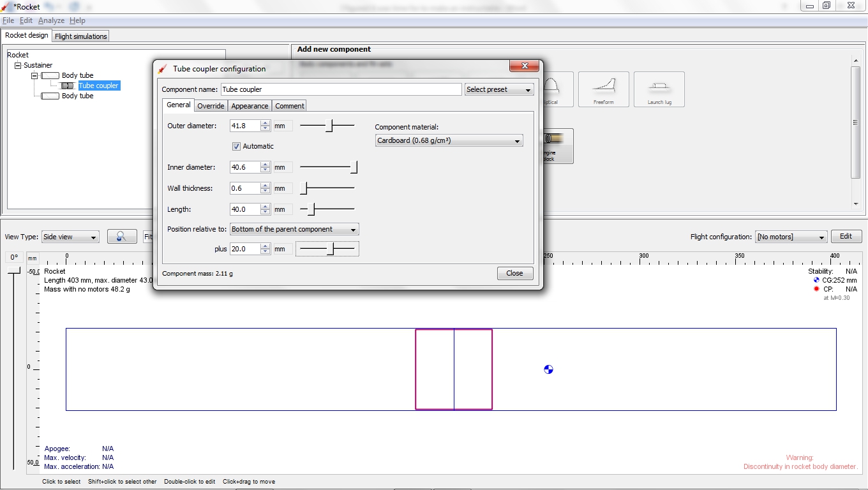The image size is (868, 490).
Task: Click the zoom magnifier button in the view toolbar
Action: pyautogui.click(x=122, y=237)
